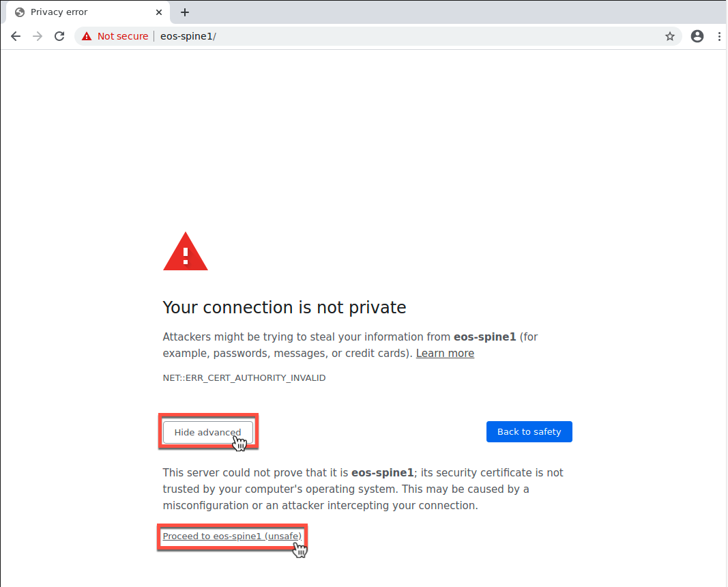
Task: Open a new tab with the plus icon
Action: coord(185,12)
